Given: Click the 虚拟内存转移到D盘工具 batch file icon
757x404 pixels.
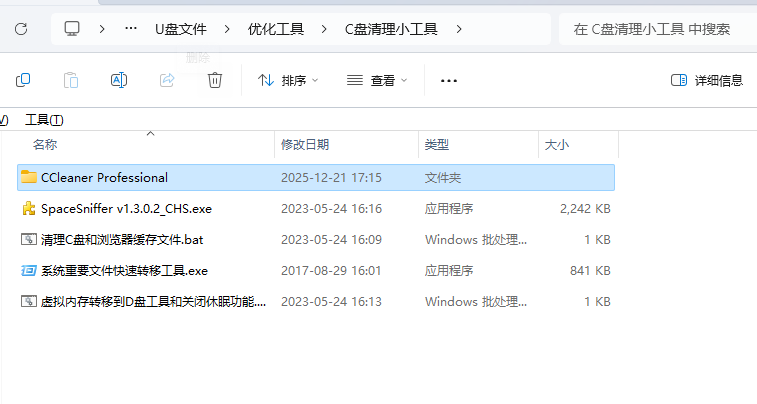Looking at the screenshot, I should coord(29,301).
